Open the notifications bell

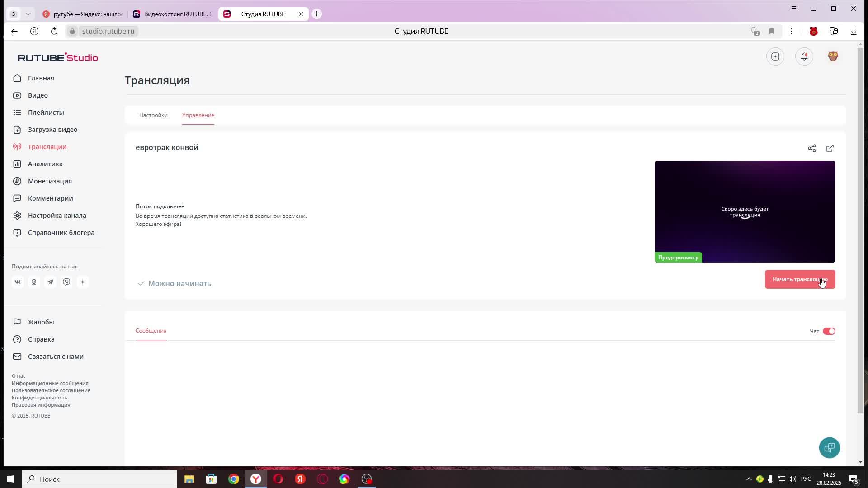pyautogui.click(x=804, y=56)
